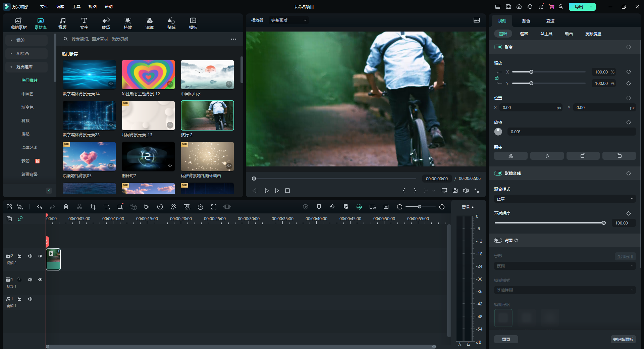Open the 音量 meter dropdown

(468, 207)
